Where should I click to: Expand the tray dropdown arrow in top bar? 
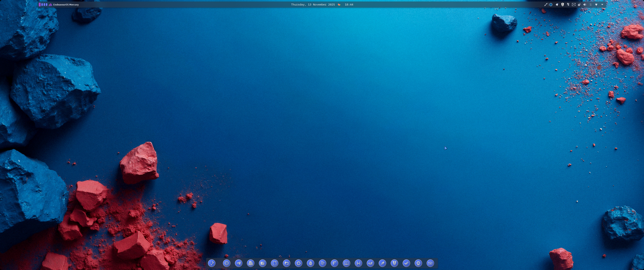click(602, 5)
